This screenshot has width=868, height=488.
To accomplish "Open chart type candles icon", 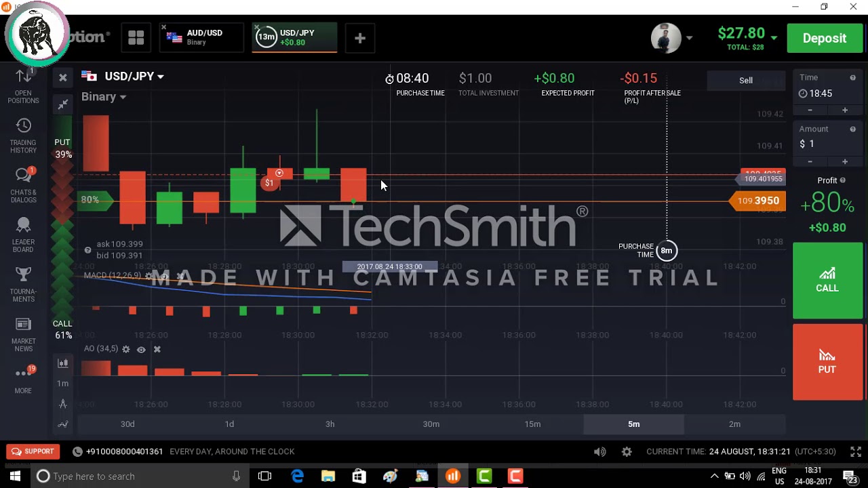I will [x=63, y=363].
